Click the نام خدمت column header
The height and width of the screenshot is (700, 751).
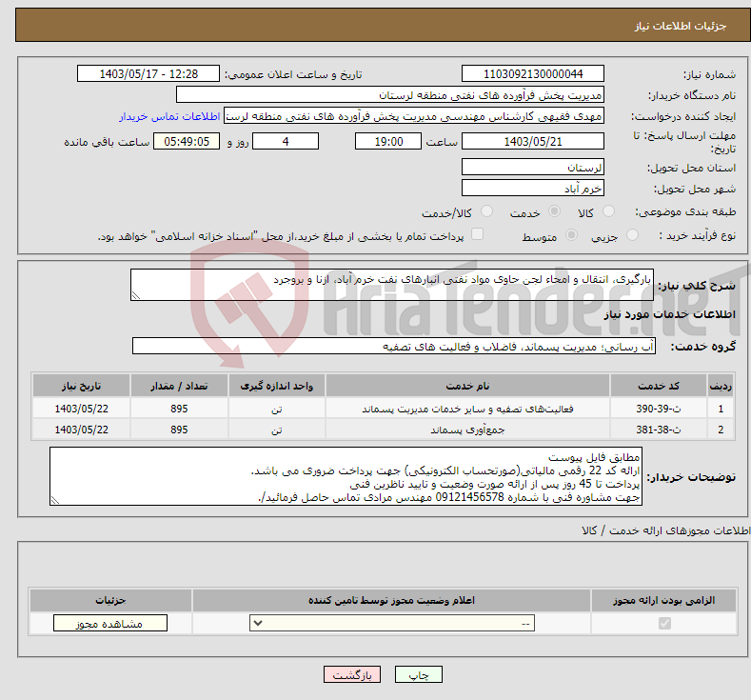(x=467, y=386)
